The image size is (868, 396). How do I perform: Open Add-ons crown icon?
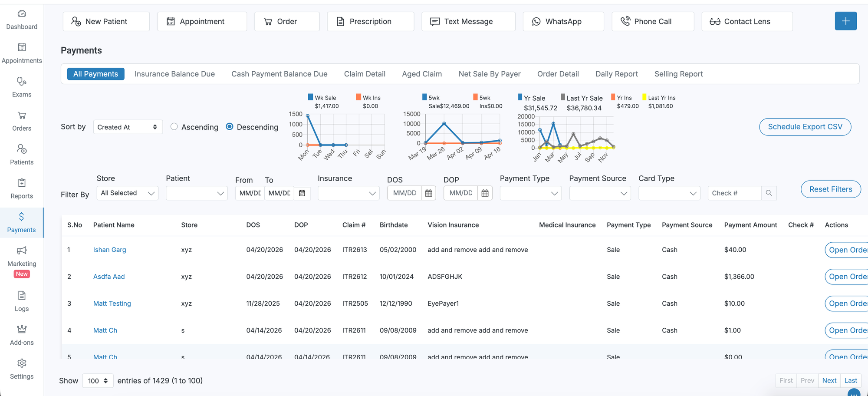click(22, 329)
